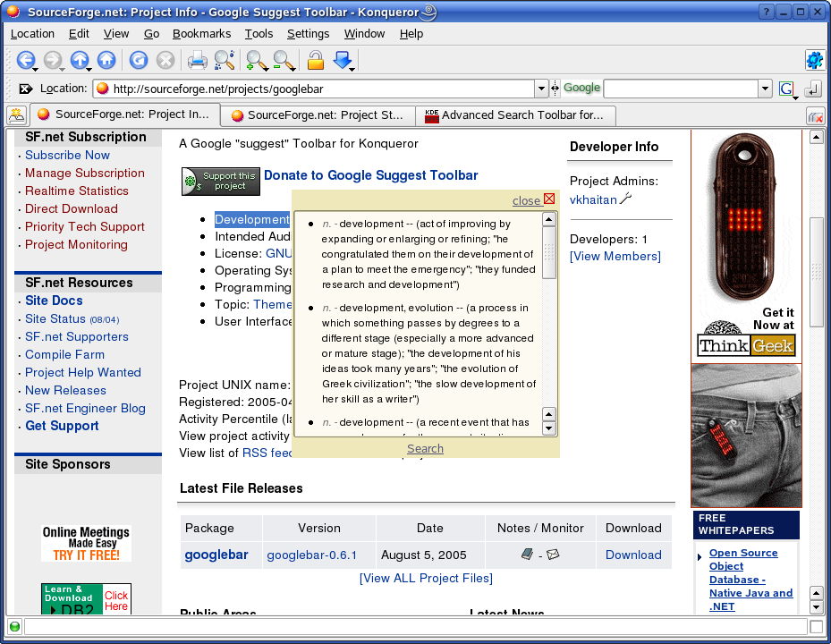The image size is (831, 644).
Task: Open the Priority Tech Support link
Action: click(x=85, y=226)
